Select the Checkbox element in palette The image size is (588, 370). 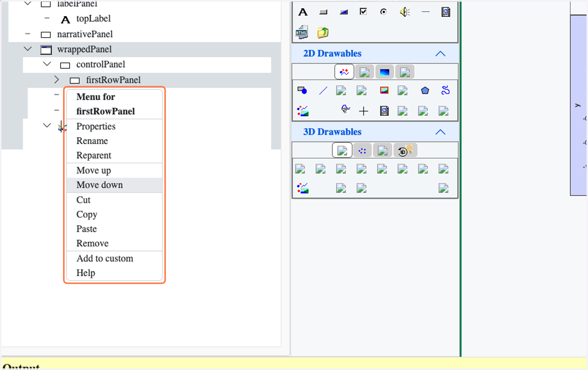tap(363, 11)
